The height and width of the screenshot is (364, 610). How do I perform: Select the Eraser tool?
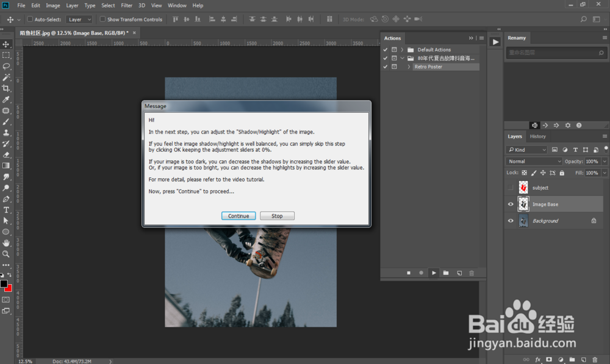click(6, 155)
